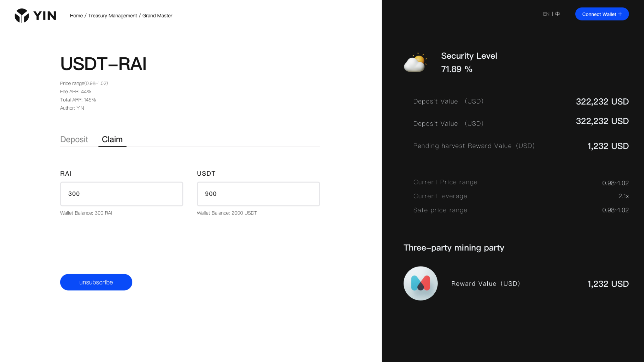Click Pending harvest Reward Value label
Image resolution: width=644 pixels, height=362 pixels.
pos(474,146)
